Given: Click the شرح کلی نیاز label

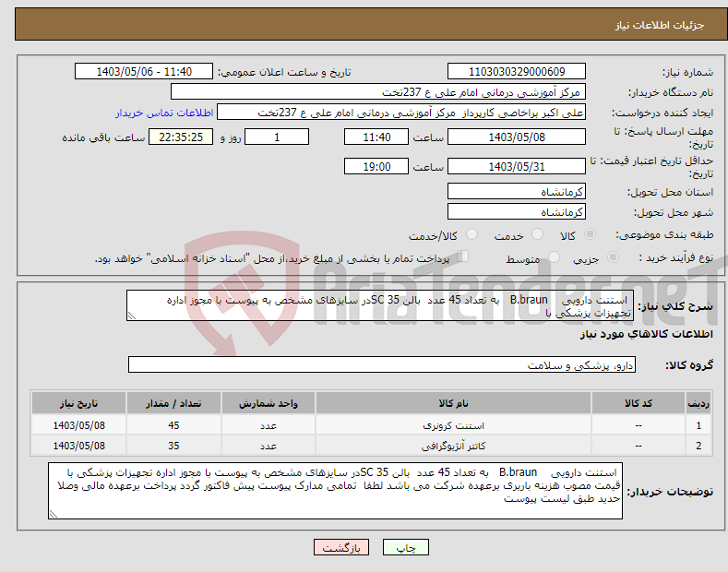Looking at the screenshot, I should pos(675,306).
